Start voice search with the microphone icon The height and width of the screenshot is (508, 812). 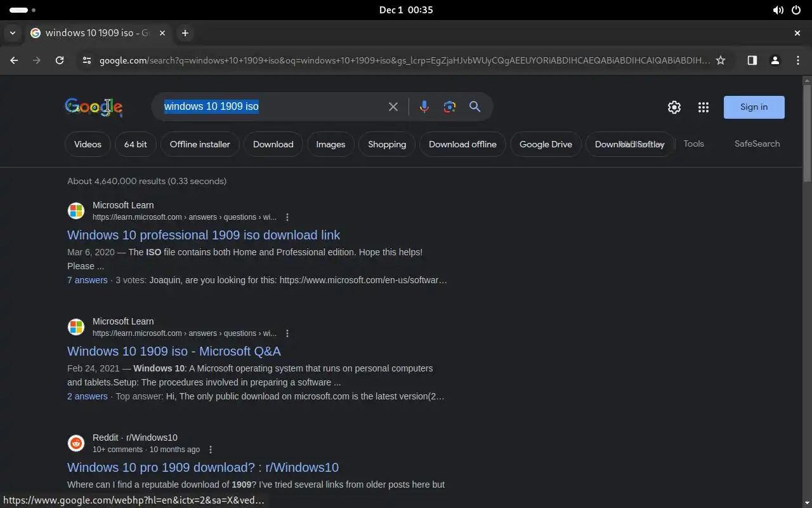coord(424,107)
